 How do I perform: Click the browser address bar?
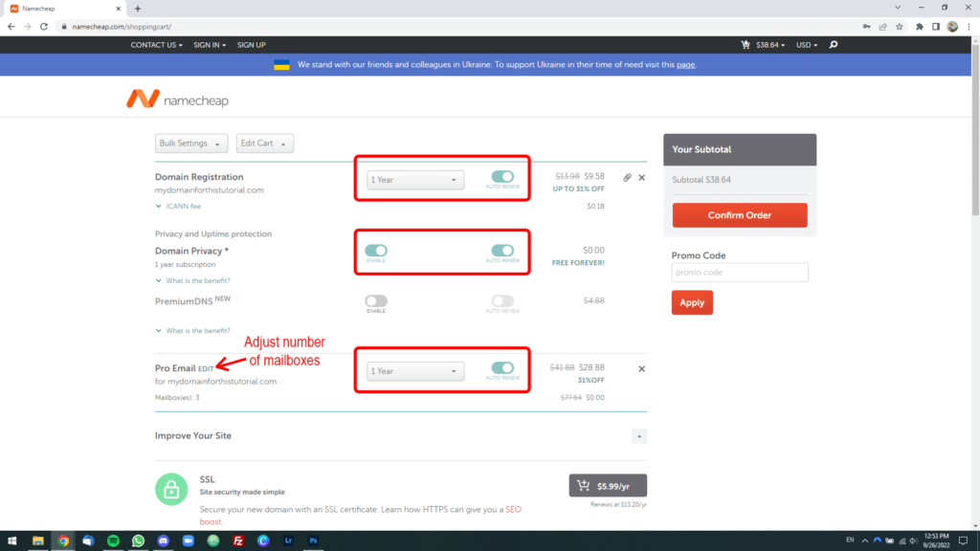click(459, 26)
